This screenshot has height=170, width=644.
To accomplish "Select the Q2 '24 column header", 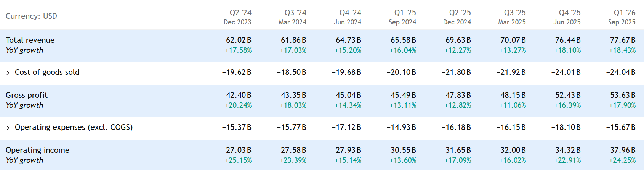I will pos(240,13).
